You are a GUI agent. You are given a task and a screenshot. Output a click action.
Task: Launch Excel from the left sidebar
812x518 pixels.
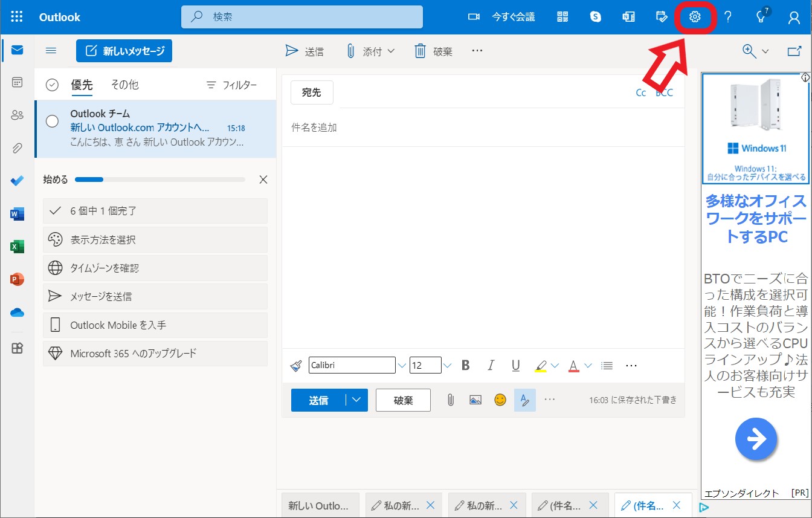pos(16,246)
